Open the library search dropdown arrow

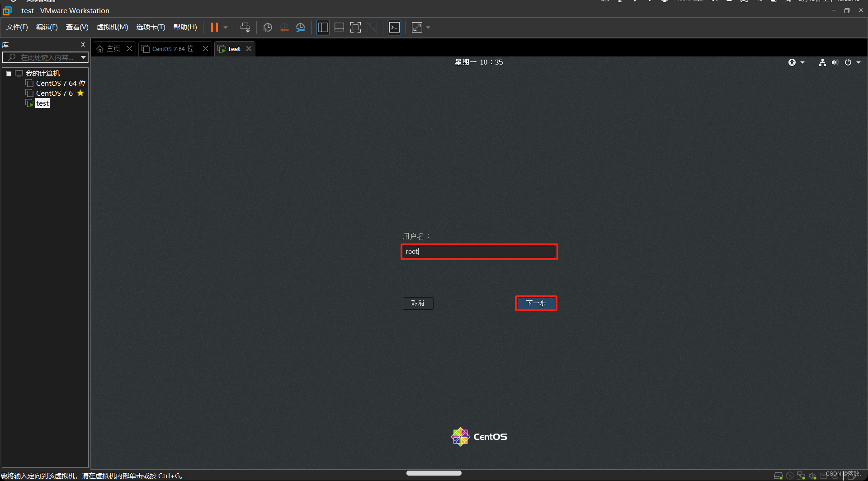84,57
